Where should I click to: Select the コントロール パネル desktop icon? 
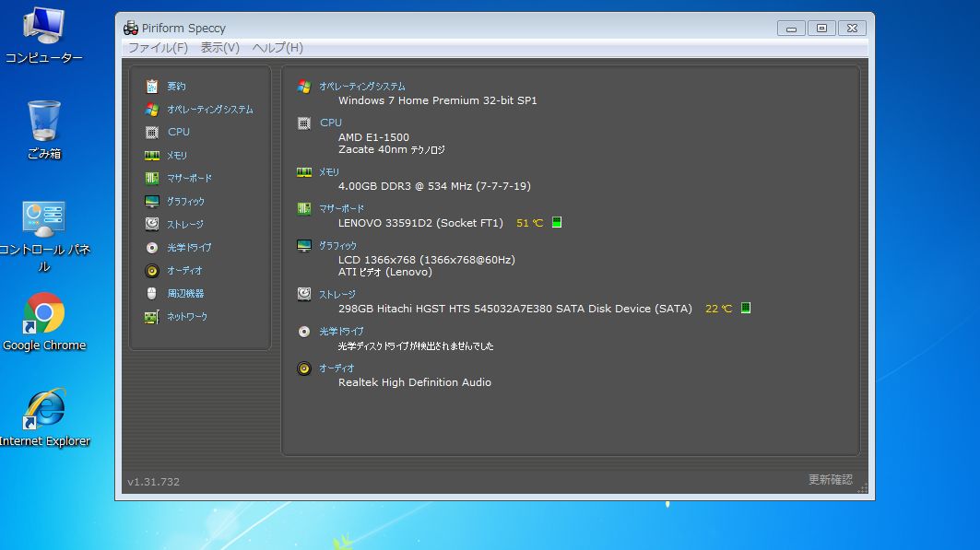pyautogui.click(x=43, y=238)
